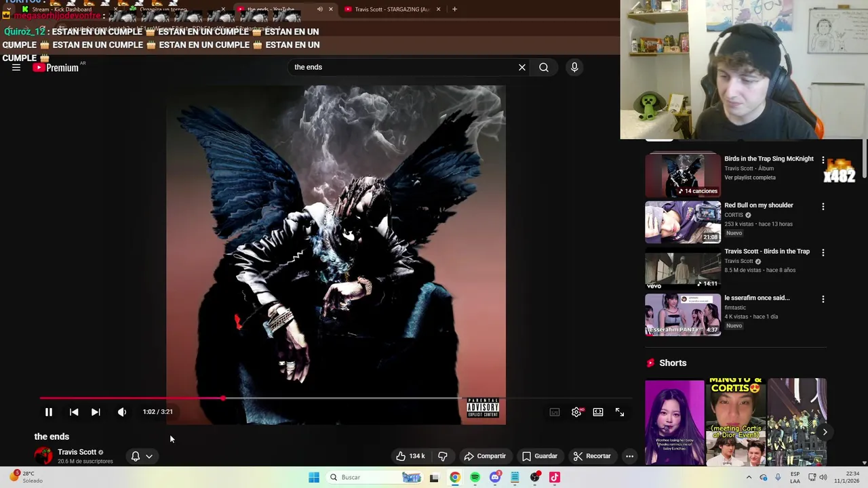Open the 'meeting Cortis at Dior Event' short
Screen dimensions: 868x488
[736, 422]
